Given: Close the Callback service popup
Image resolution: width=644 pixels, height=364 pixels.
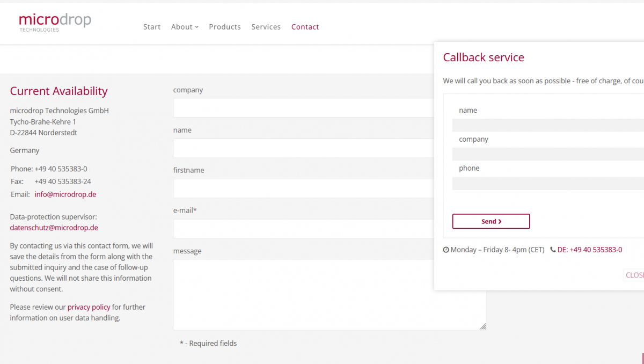Looking at the screenshot, I should [x=634, y=275].
